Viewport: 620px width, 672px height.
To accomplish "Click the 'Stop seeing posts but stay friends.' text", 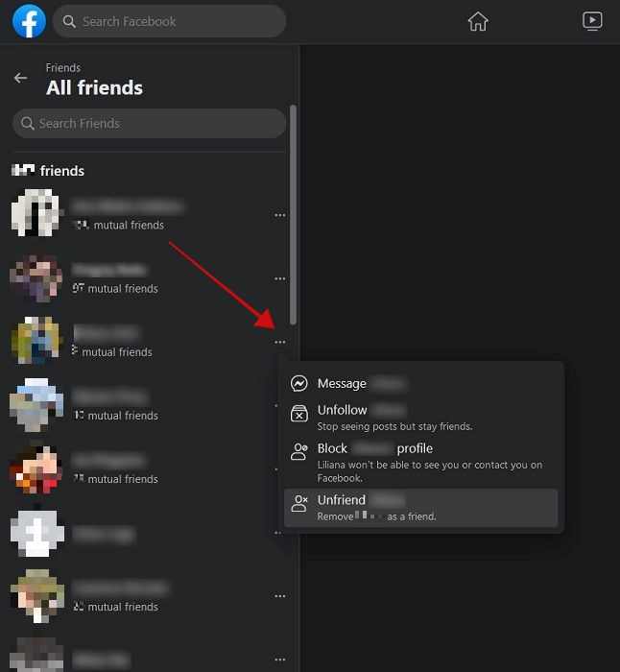I will [394, 426].
